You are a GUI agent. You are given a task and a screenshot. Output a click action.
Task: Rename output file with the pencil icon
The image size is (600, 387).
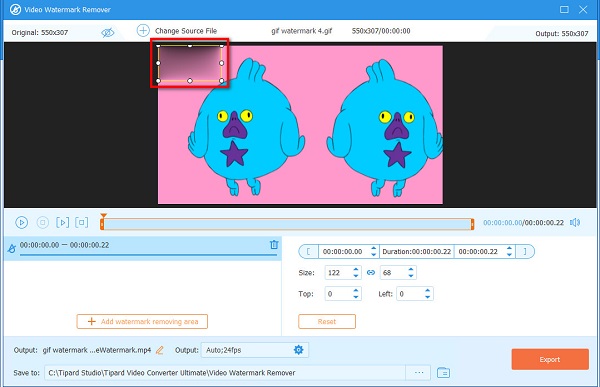(160, 350)
